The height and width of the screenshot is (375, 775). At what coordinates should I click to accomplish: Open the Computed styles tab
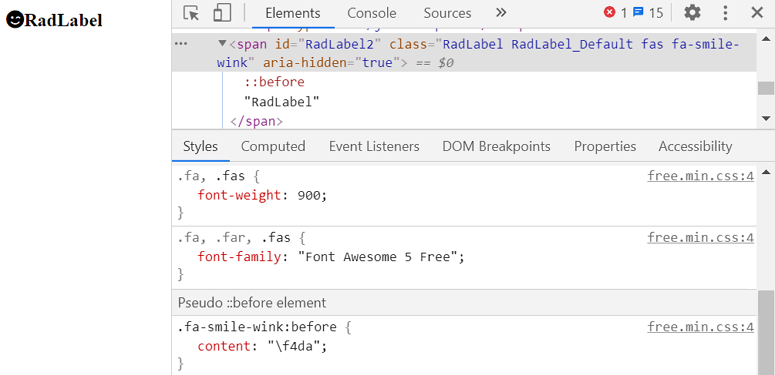click(x=273, y=147)
